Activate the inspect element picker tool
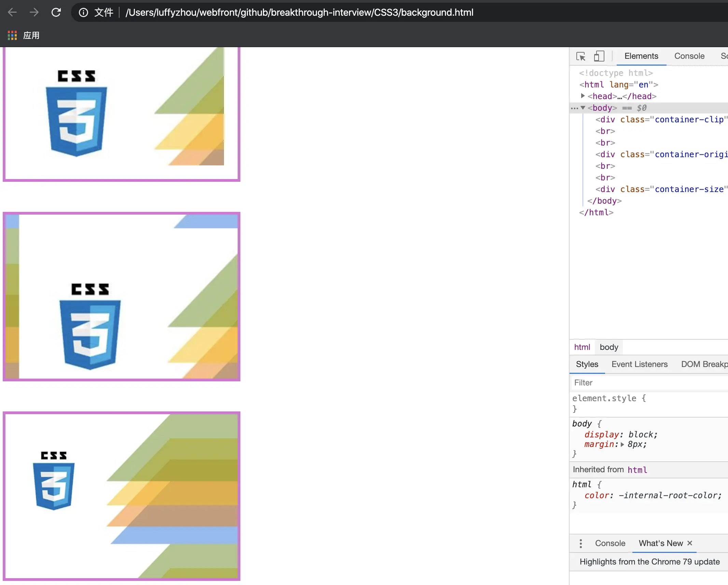This screenshot has height=585, width=728. 581,56
